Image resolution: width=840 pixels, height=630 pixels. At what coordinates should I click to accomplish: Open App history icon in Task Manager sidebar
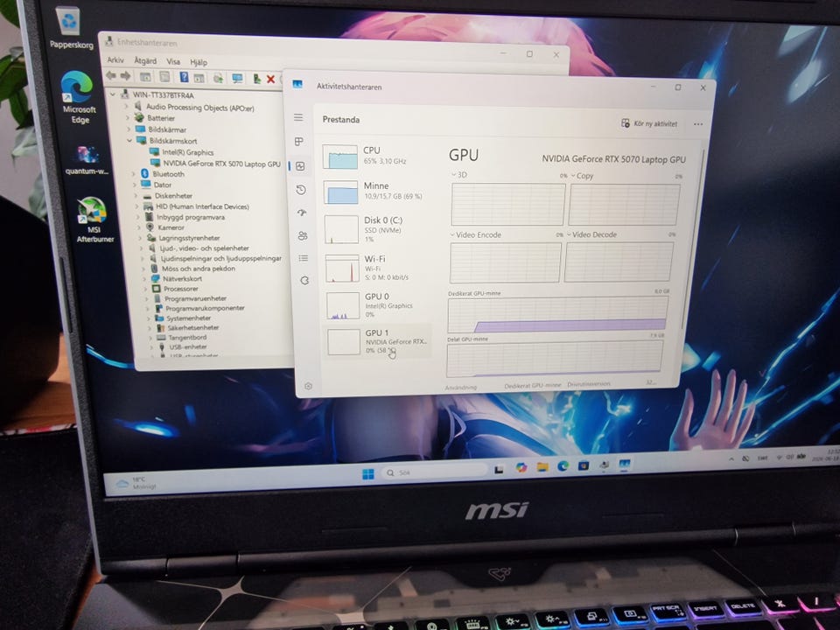tap(301, 190)
